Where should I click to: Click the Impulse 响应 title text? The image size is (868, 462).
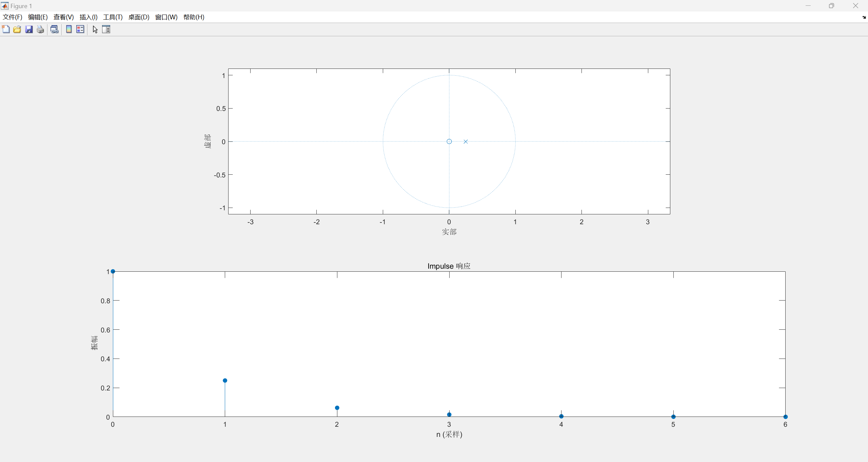(449, 266)
